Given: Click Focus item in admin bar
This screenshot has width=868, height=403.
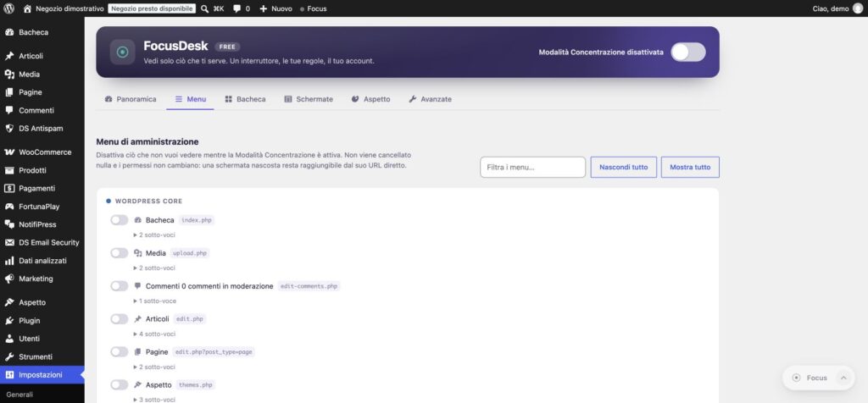Looking at the screenshot, I should pos(314,8).
